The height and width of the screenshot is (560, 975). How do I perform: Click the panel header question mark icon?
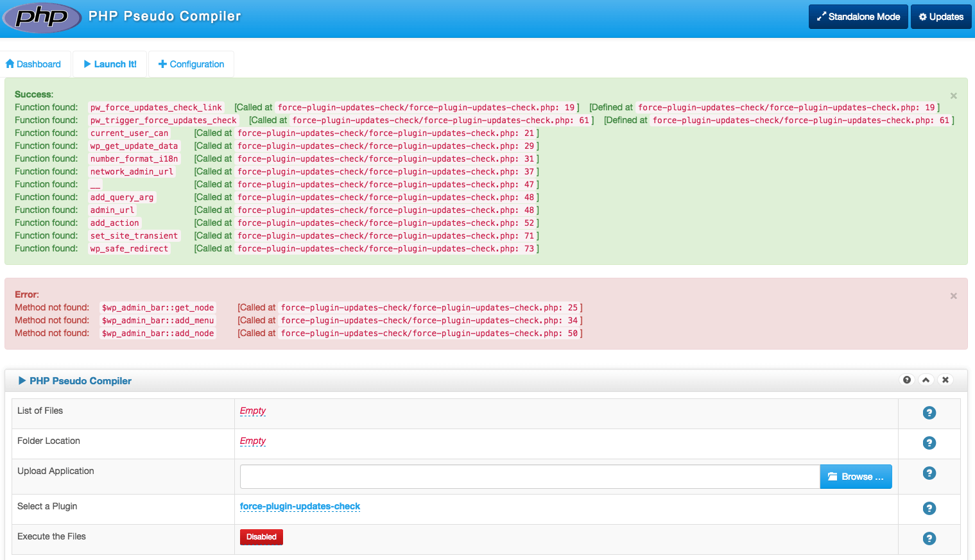[907, 380]
